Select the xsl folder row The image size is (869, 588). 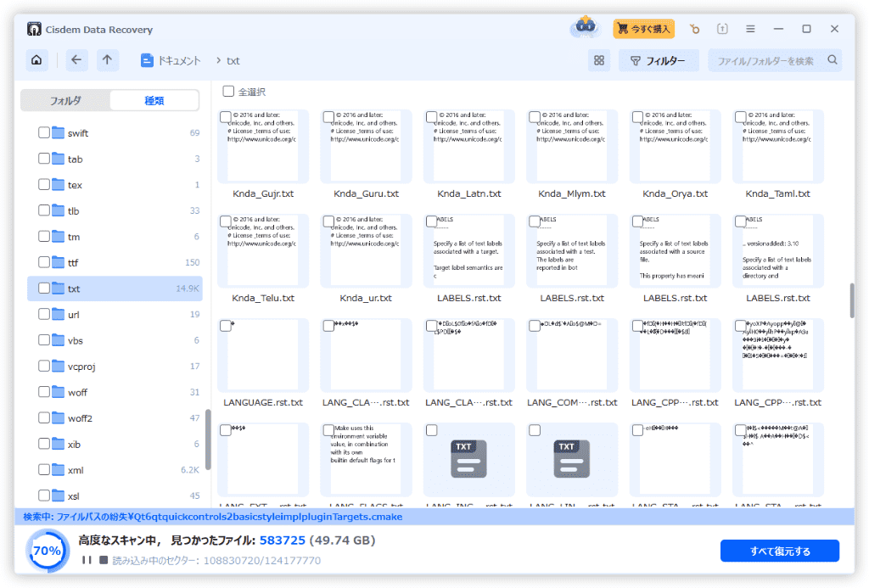point(115,496)
